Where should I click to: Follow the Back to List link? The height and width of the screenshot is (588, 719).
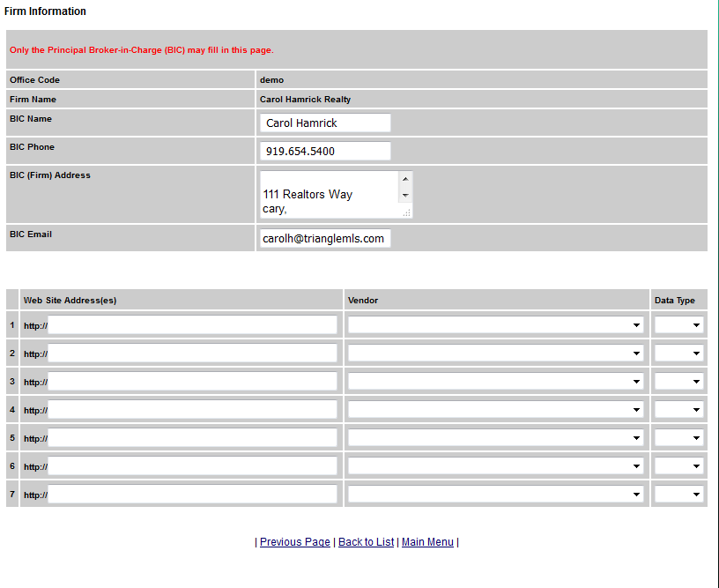(366, 542)
